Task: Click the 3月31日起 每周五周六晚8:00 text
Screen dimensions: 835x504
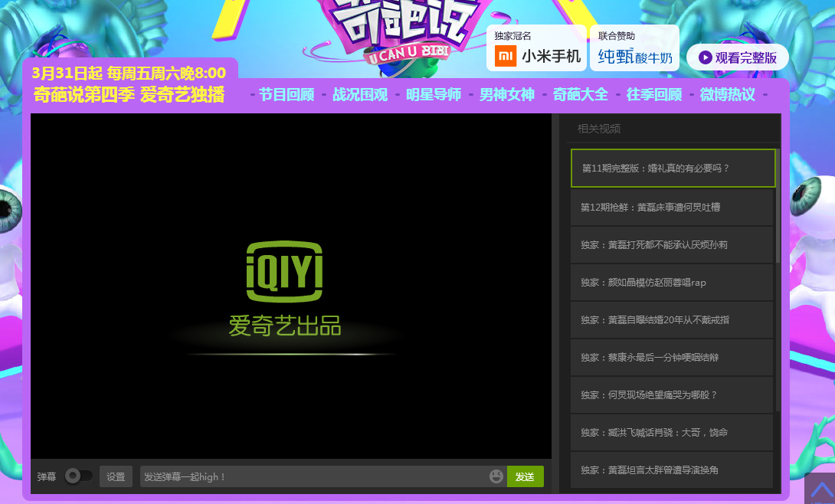Action: tap(129, 73)
